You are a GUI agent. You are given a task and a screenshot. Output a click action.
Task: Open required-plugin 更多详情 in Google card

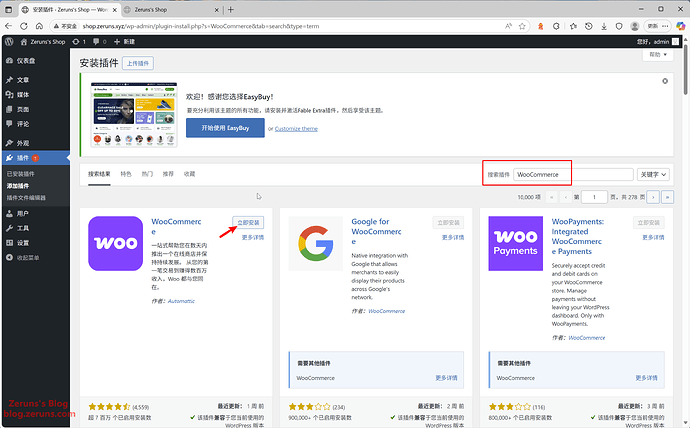(x=446, y=378)
